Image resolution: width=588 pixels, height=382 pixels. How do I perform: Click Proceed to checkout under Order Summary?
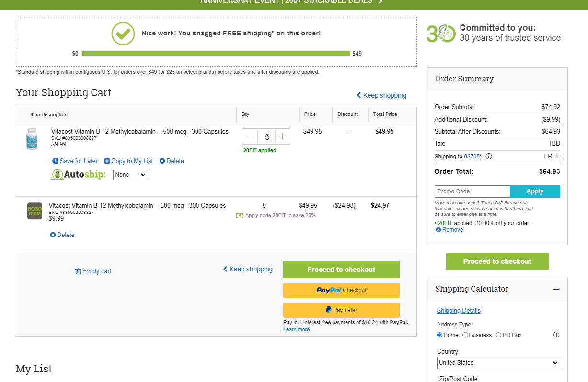click(497, 261)
